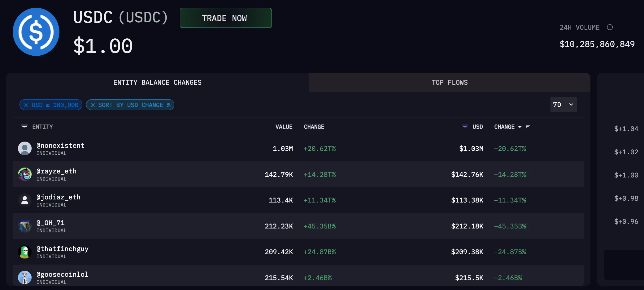Click the @nonexistent avatar
644x290 pixels.
click(x=25, y=148)
